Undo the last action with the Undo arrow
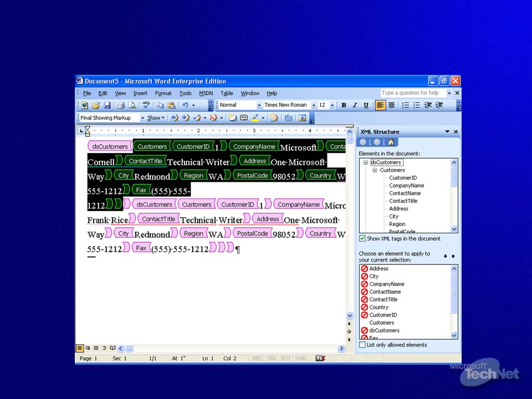This screenshot has width=532, height=399. (185, 105)
